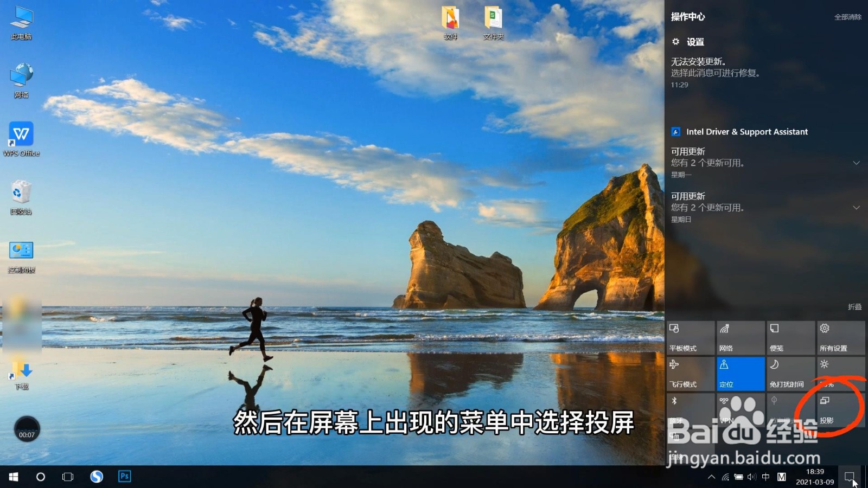Open Task View on the taskbar

[x=67, y=476]
